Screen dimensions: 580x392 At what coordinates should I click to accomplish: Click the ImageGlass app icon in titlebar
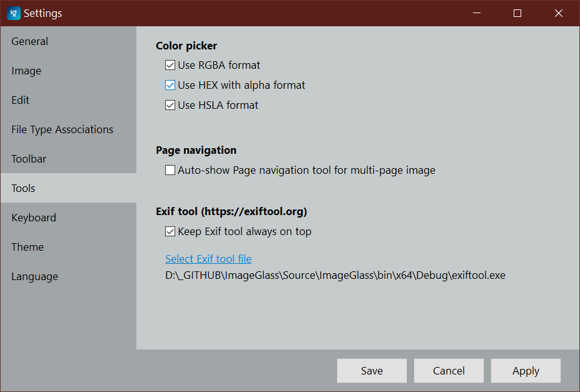[13, 13]
